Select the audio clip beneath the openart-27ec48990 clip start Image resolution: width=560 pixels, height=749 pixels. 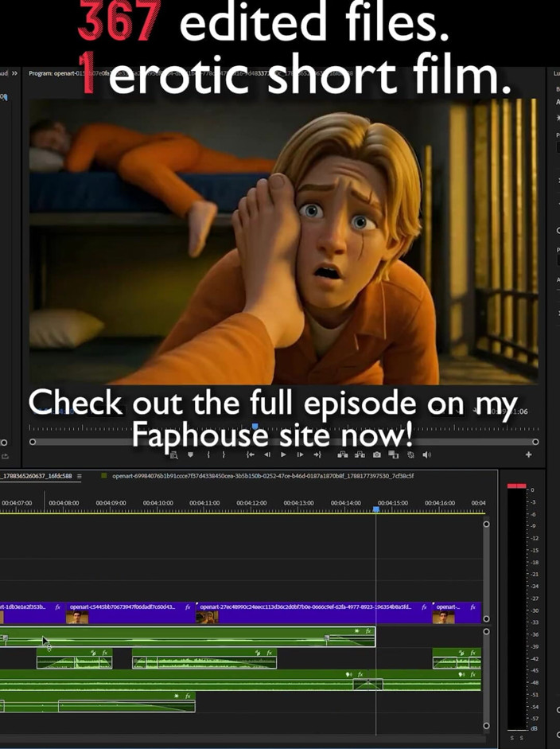(204, 658)
